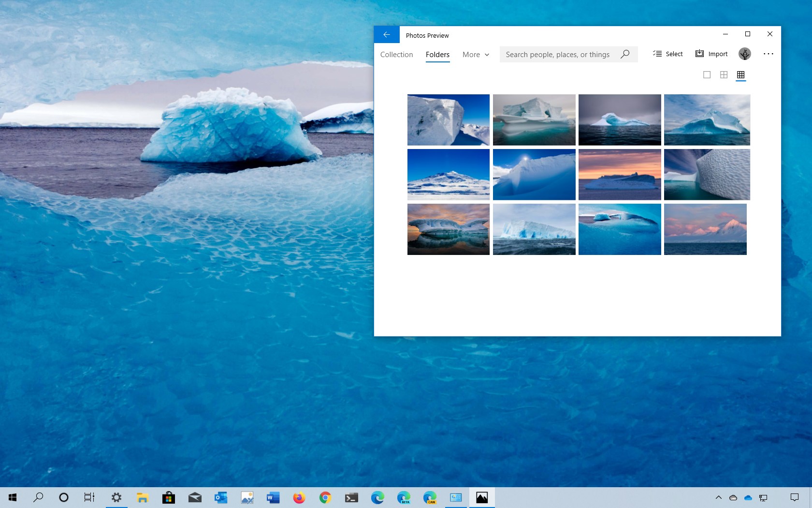This screenshot has width=812, height=508.
Task: Switch to the medium grid view
Action: click(x=724, y=75)
